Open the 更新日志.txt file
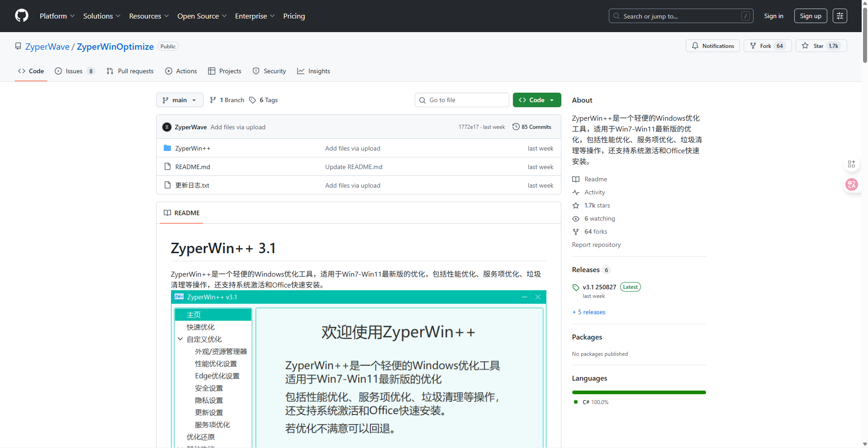The image size is (868, 448). click(192, 185)
